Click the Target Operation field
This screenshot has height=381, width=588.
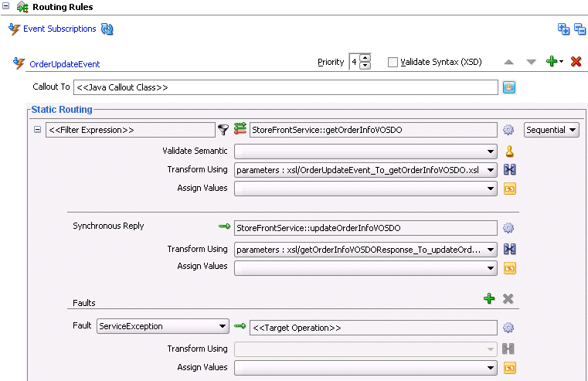(x=373, y=328)
